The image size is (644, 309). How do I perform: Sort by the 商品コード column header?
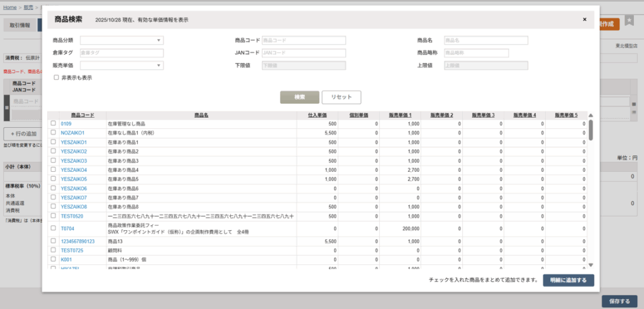82,115
